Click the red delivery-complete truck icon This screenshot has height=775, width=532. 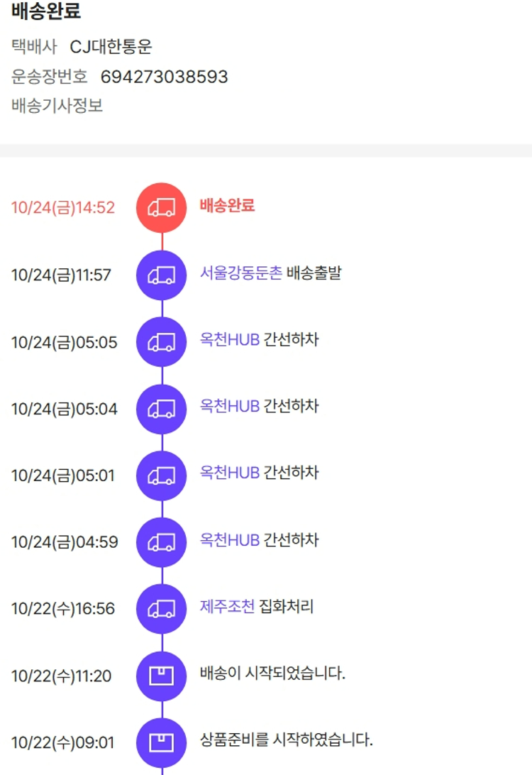pyautogui.click(x=161, y=207)
